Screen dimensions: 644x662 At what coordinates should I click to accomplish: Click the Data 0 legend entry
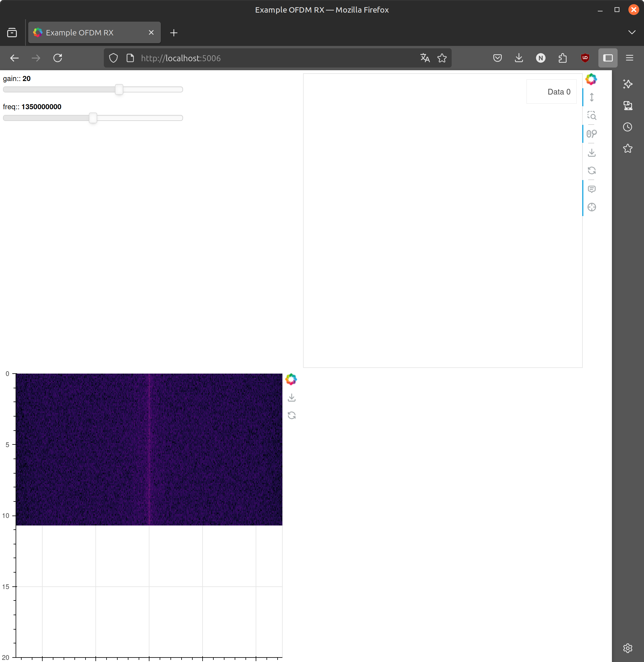point(558,92)
